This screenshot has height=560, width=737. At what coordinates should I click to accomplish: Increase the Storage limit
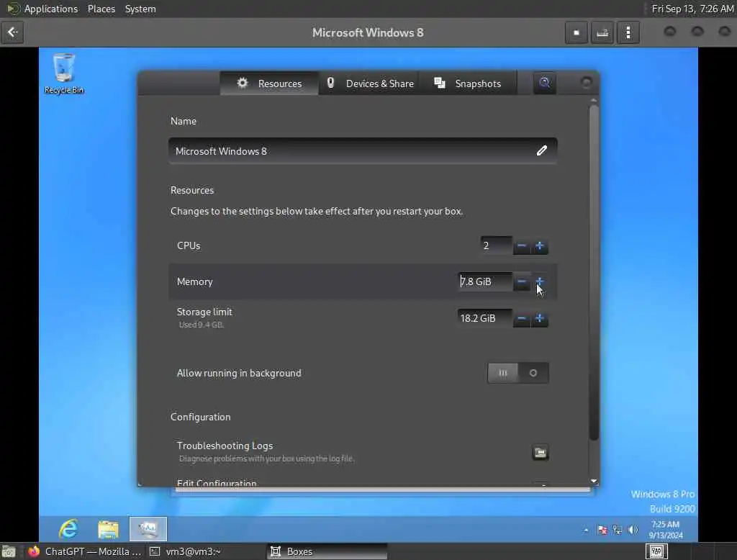coord(540,318)
